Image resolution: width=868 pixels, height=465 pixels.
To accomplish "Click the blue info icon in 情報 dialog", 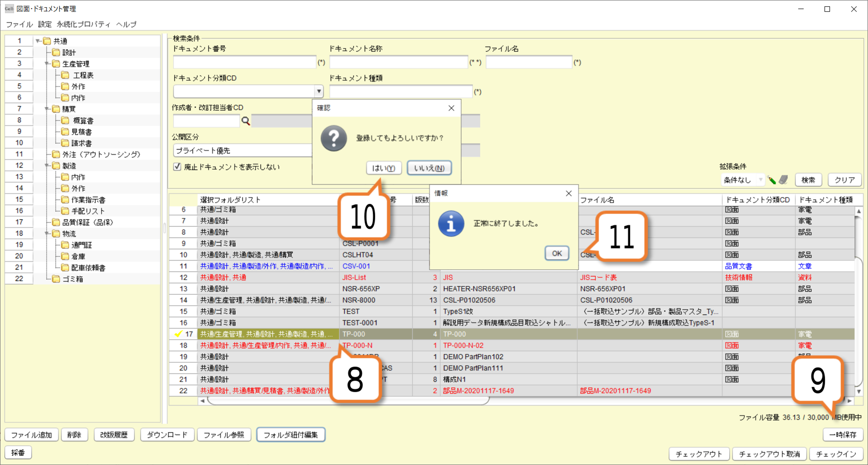I will [451, 223].
